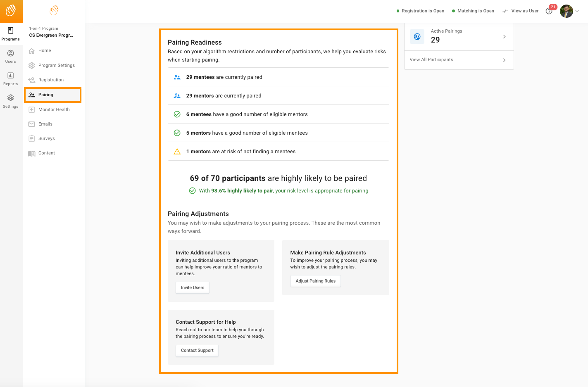Image resolution: width=588 pixels, height=387 pixels.
Task: Select Pairing menu item
Action: [52, 95]
